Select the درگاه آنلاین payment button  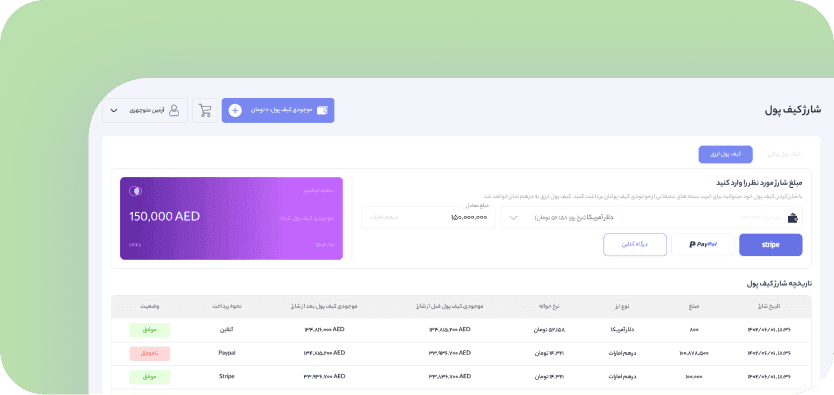635,245
